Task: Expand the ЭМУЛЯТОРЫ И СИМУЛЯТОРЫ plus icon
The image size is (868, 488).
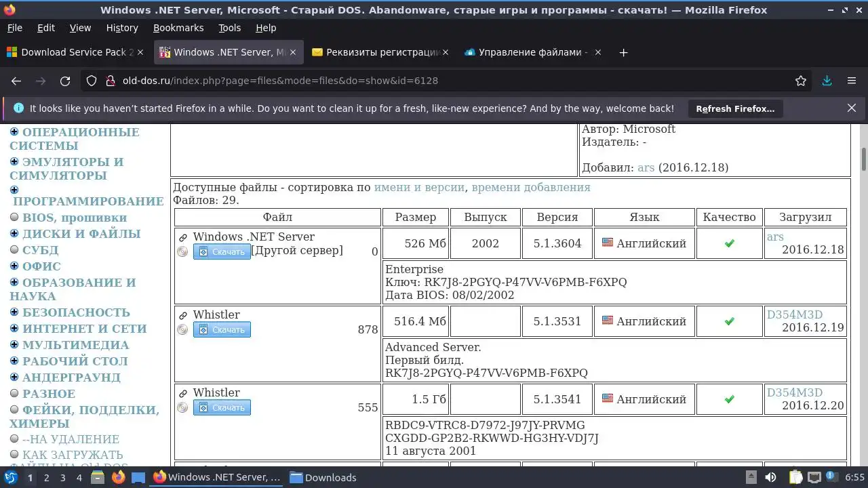Action: (14, 162)
